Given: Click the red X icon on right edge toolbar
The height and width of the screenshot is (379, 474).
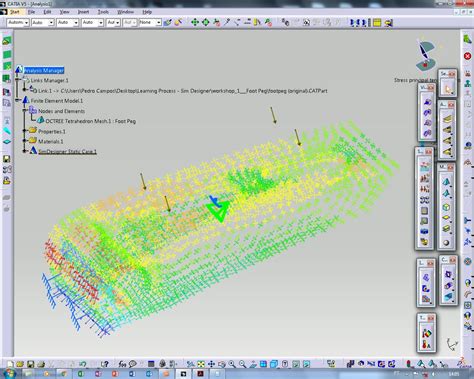Looking at the screenshot, I should [467, 56].
